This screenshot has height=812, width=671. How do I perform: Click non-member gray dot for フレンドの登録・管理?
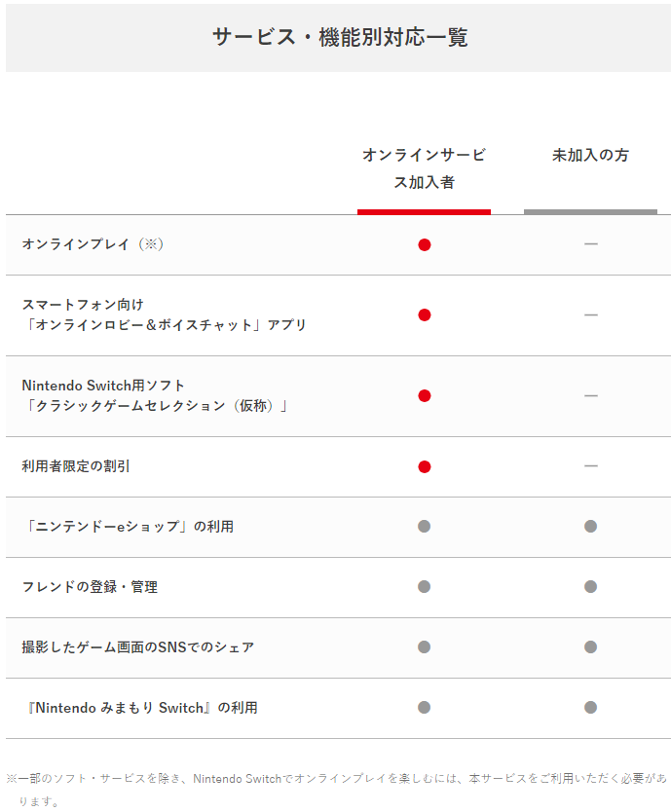pos(591,586)
